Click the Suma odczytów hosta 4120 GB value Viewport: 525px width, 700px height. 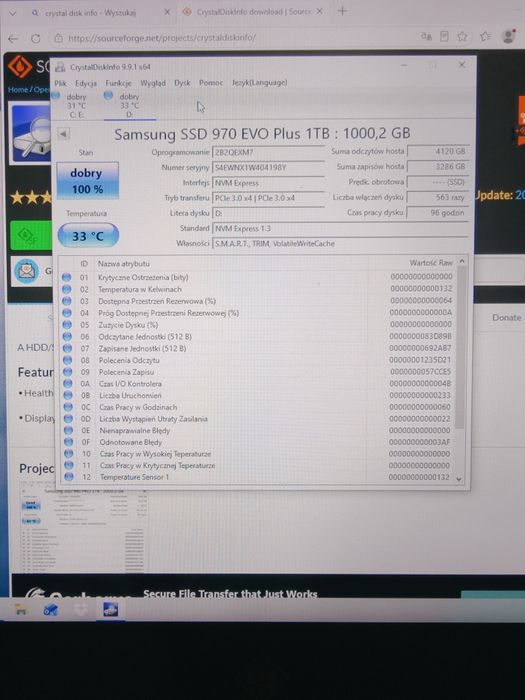(x=438, y=151)
